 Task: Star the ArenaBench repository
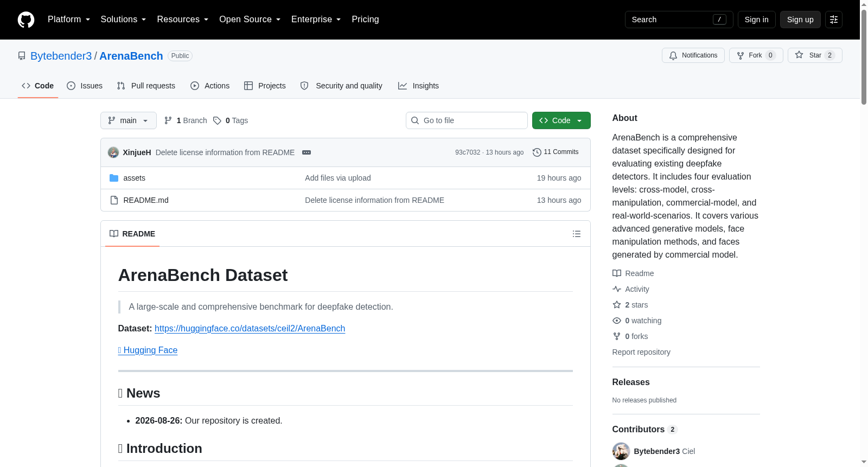[815, 55]
